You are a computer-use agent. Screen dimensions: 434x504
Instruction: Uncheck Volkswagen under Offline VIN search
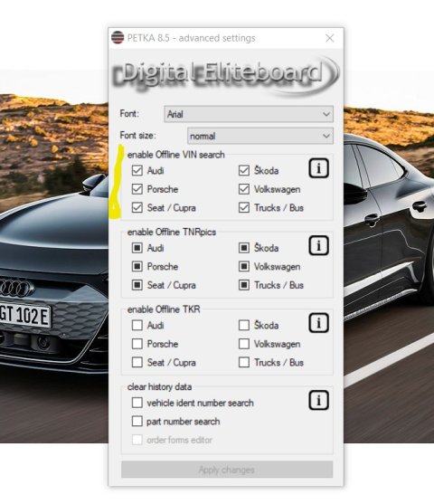point(244,189)
